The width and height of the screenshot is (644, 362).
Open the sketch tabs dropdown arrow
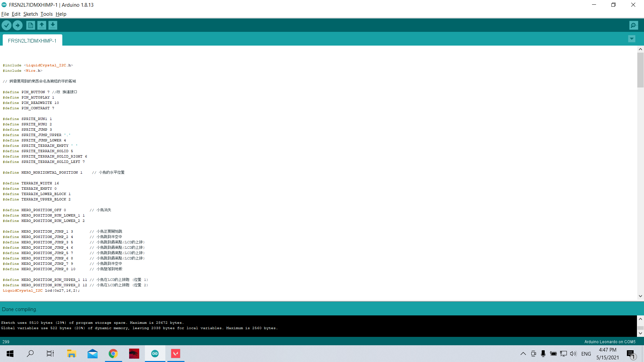click(x=632, y=39)
